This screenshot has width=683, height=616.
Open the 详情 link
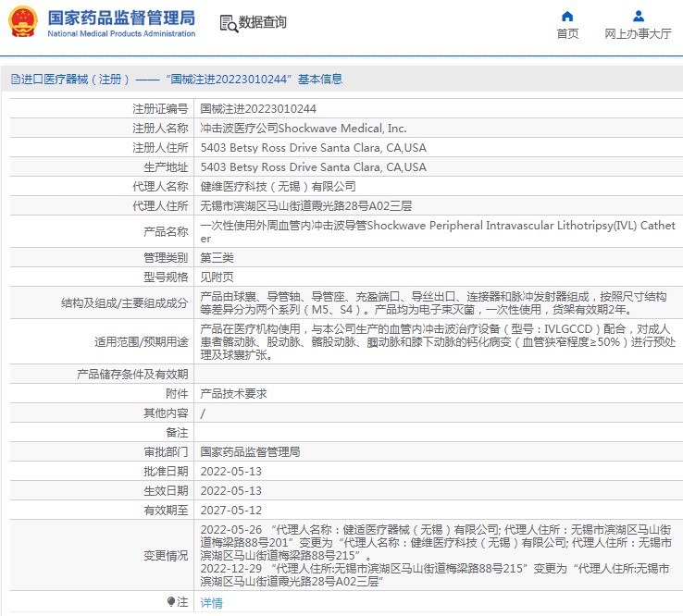click(x=211, y=602)
